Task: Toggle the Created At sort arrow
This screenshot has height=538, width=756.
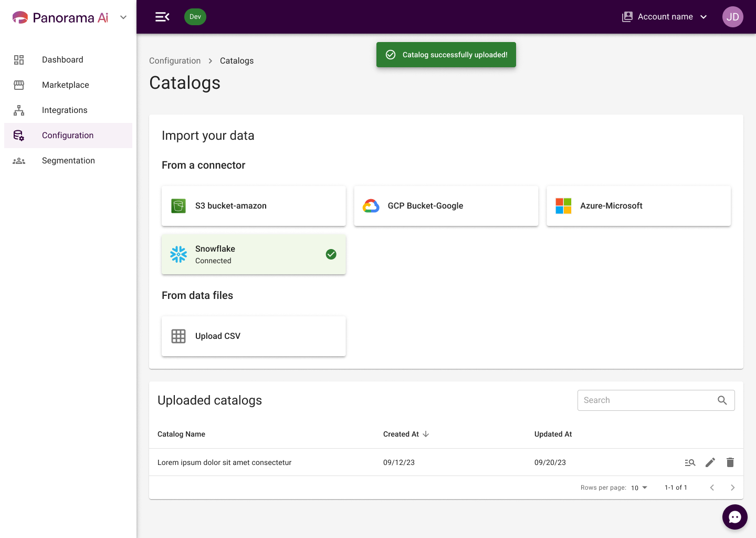Action: [426, 434]
